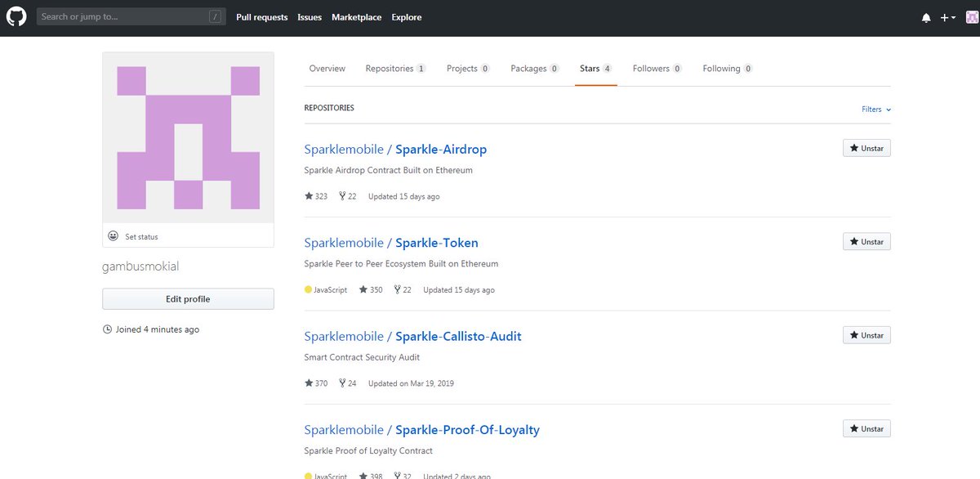The image size is (980, 479).
Task: Expand the Filters dropdown
Action: [x=876, y=110]
